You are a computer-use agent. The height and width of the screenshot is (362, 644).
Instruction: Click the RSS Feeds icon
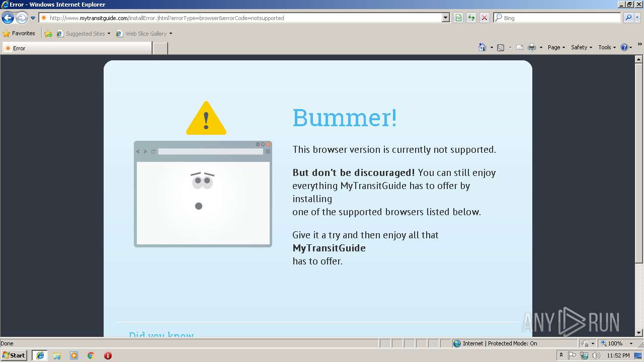tap(501, 47)
